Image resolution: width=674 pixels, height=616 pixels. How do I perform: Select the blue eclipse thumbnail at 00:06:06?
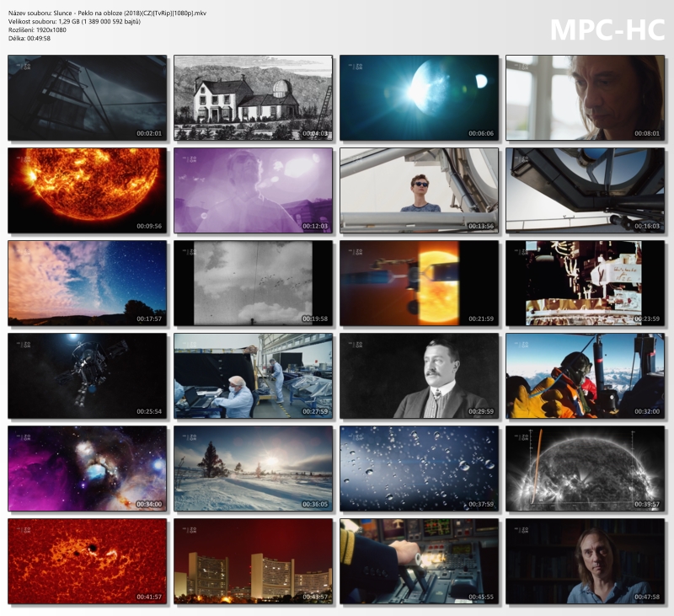pyautogui.click(x=419, y=98)
